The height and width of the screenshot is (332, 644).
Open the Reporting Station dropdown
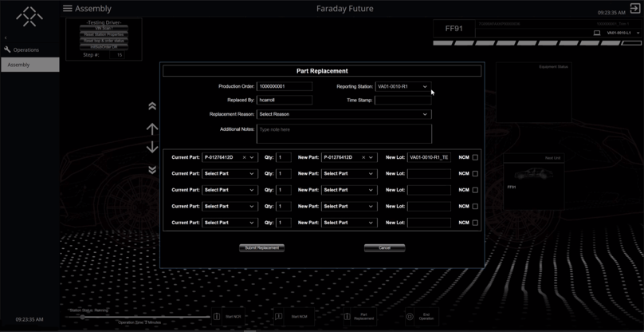pos(403,86)
